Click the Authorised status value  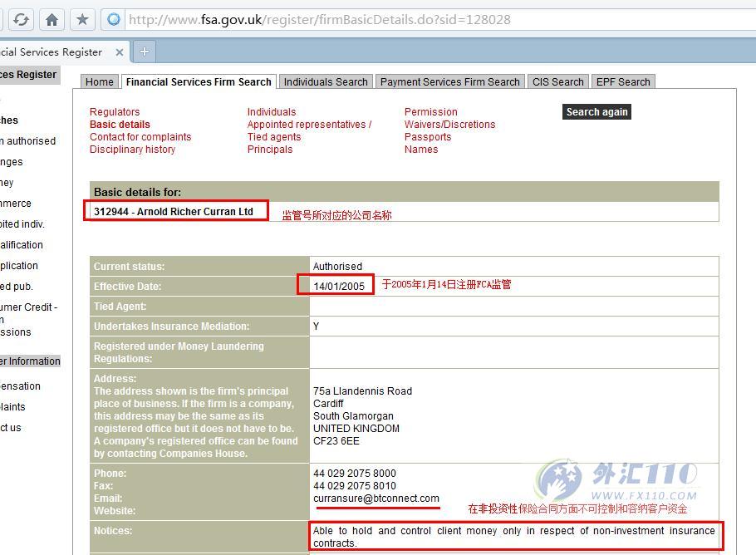click(337, 267)
